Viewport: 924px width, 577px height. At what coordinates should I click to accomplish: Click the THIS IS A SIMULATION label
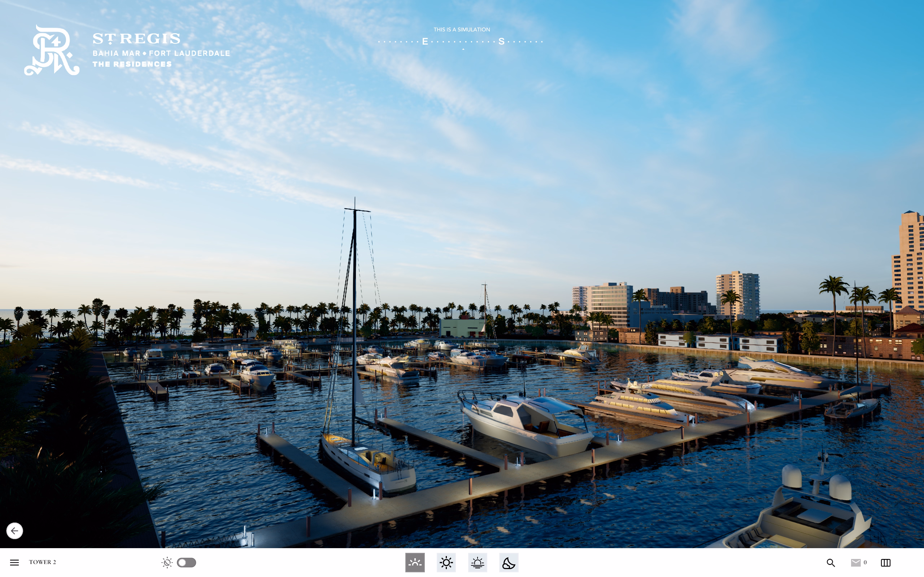[462, 29]
